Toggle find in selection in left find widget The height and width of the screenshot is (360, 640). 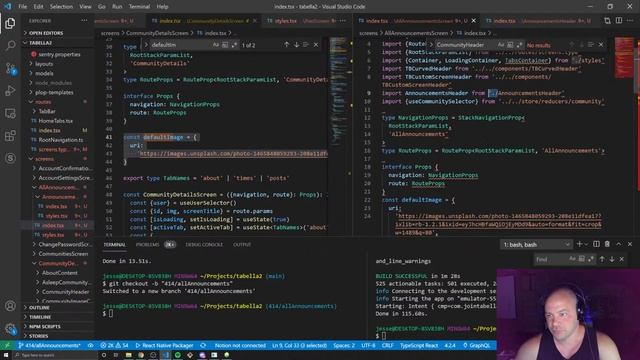click(306, 45)
